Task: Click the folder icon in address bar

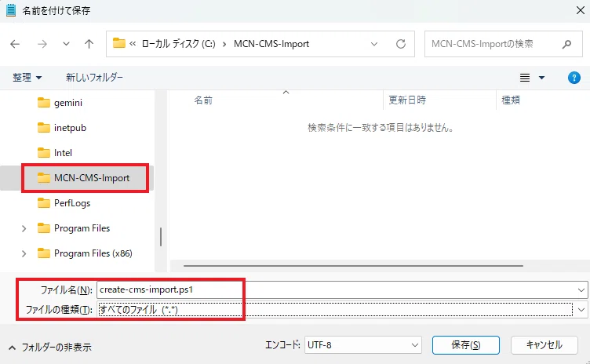Action: [x=119, y=43]
